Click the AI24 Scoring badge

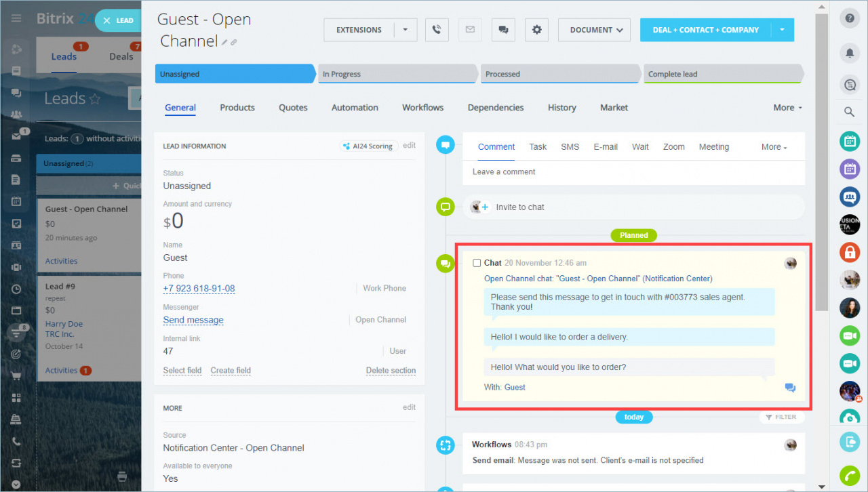[368, 146]
